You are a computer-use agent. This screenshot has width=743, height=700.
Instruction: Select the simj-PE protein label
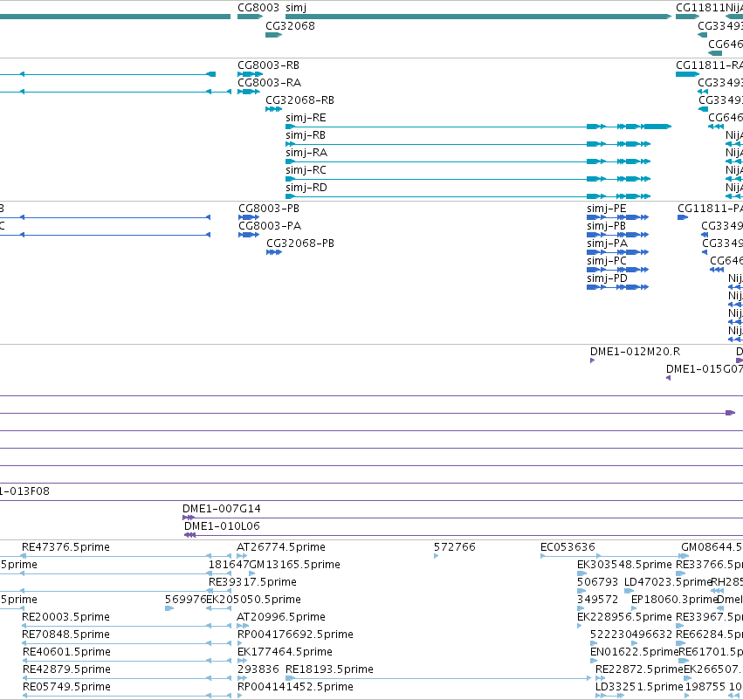pyautogui.click(x=607, y=209)
